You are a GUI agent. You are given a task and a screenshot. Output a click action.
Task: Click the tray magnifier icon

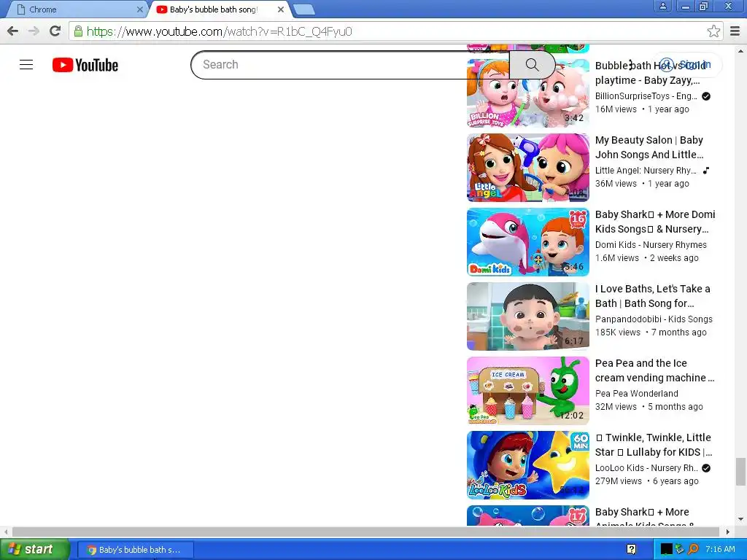point(694,549)
